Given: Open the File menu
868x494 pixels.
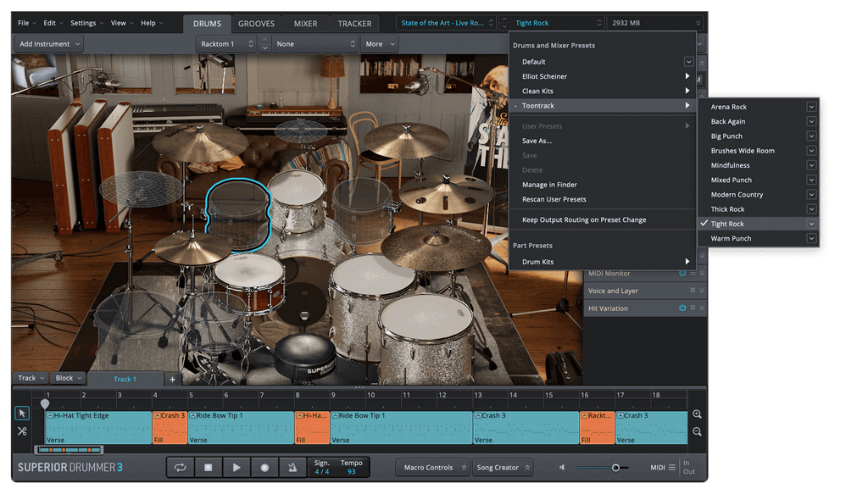Looking at the screenshot, I should point(26,23).
